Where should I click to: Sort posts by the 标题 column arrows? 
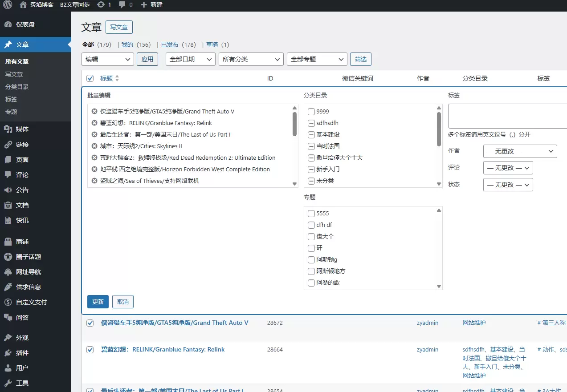(117, 78)
